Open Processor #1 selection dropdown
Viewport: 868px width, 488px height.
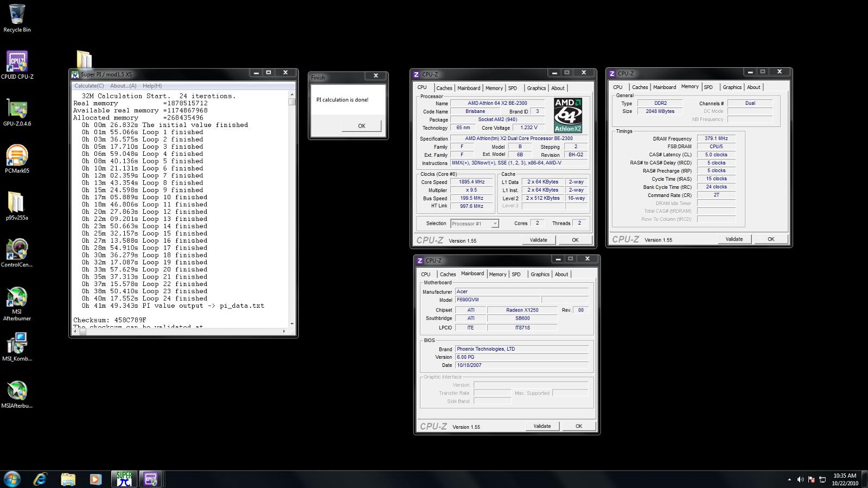[474, 224]
